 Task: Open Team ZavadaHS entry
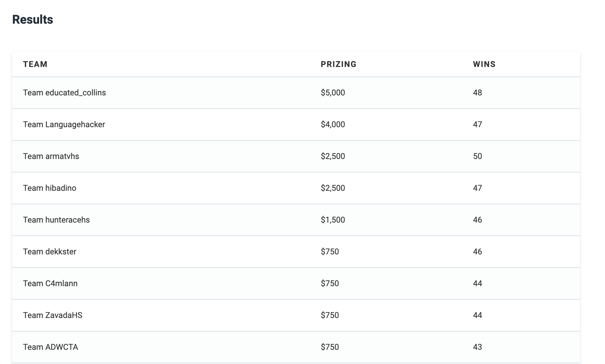53,315
